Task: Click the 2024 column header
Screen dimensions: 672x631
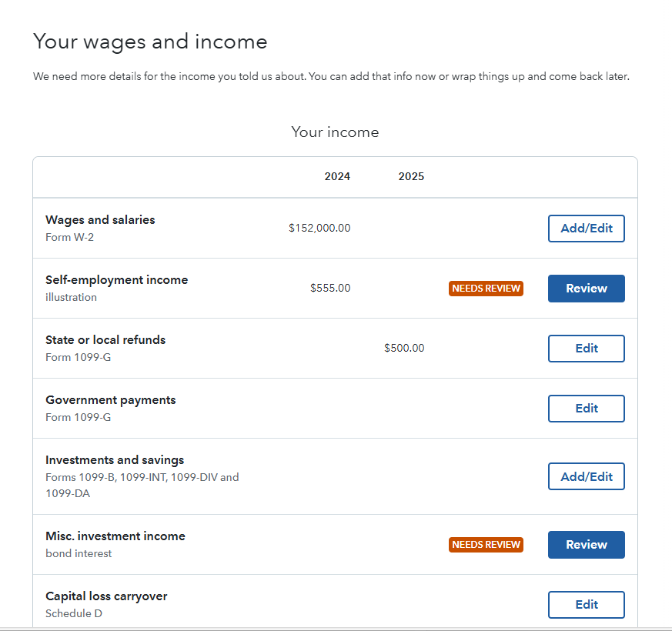Action: pyautogui.click(x=337, y=177)
